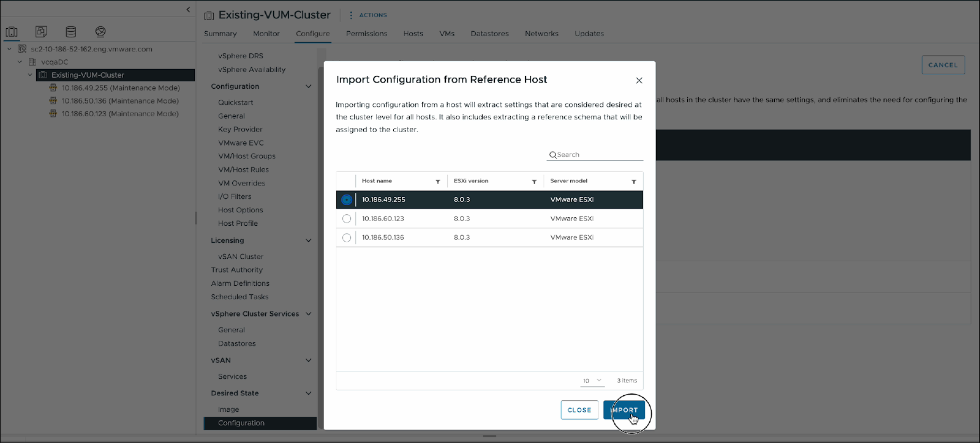Open the Hosts and Clusters inventory view
Image resolution: width=980 pixels, height=443 pixels.
point(12,32)
